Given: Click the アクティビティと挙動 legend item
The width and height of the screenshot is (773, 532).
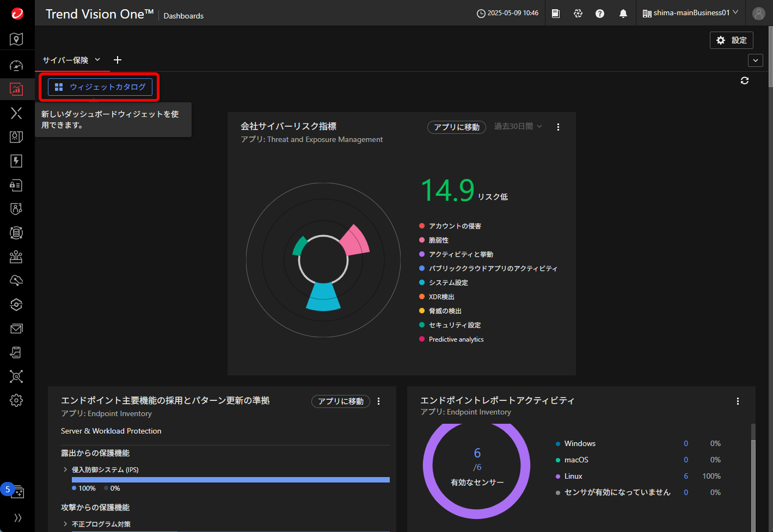Looking at the screenshot, I should click(x=456, y=254).
